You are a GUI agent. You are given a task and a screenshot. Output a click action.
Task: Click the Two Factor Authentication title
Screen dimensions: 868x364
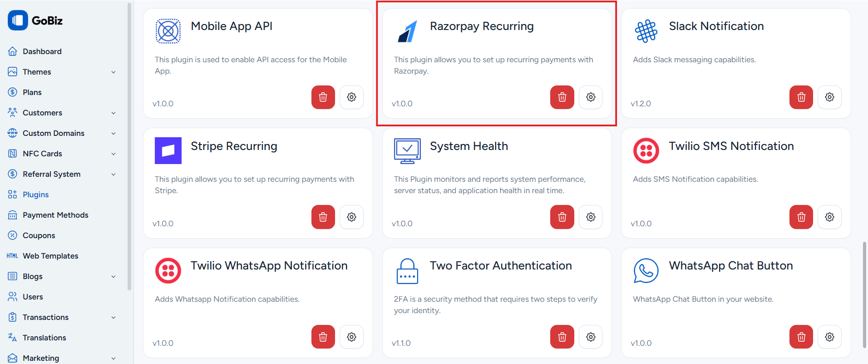click(501, 266)
